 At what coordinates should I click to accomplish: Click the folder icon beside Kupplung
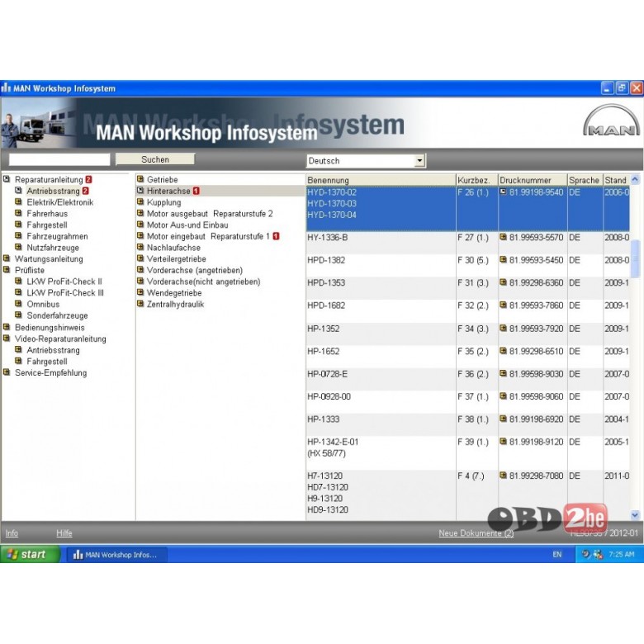140,201
